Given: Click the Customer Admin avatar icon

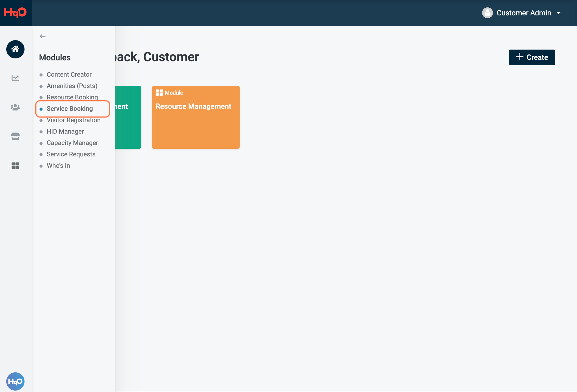Looking at the screenshot, I should point(487,13).
